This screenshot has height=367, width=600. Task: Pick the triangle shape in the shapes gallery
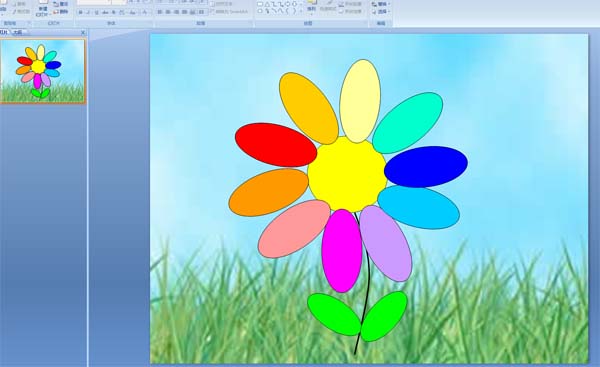click(x=267, y=4)
